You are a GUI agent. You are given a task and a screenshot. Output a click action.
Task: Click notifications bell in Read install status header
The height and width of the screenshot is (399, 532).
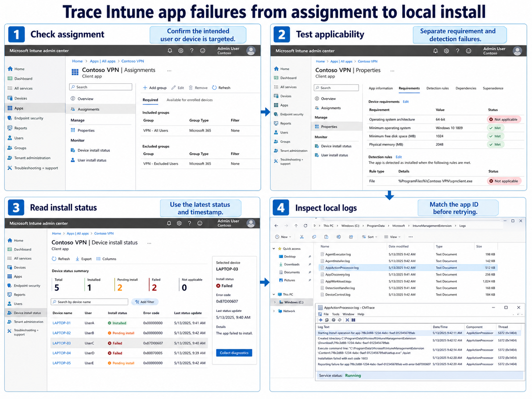(x=169, y=223)
